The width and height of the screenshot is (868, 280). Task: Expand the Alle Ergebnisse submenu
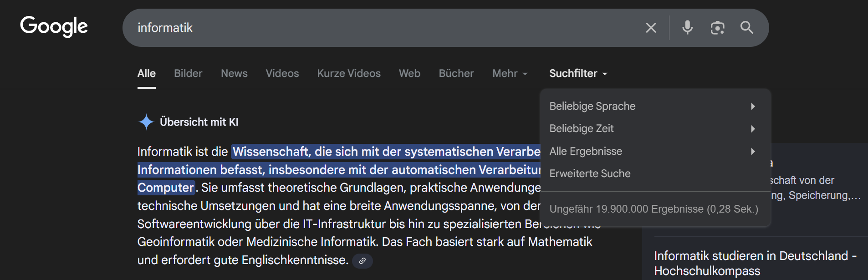coord(652,151)
